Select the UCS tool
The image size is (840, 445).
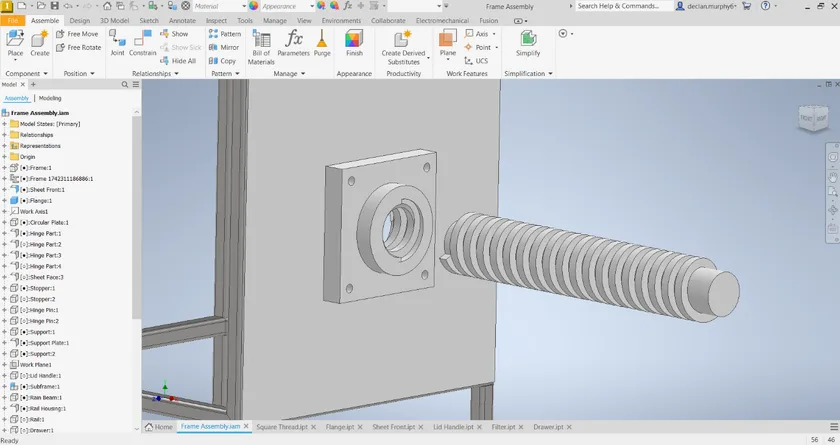click(x=476, y=61)
